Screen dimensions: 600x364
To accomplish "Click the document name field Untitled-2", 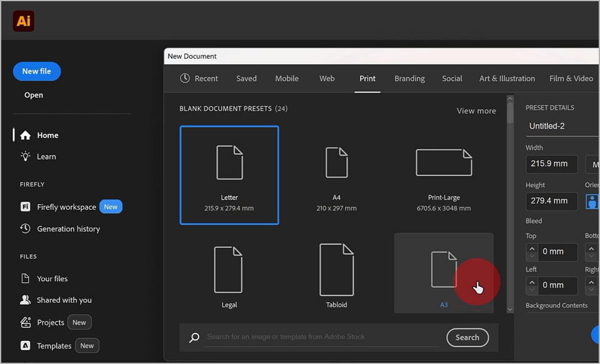I will pyautogui.click(x=562, y=126).
